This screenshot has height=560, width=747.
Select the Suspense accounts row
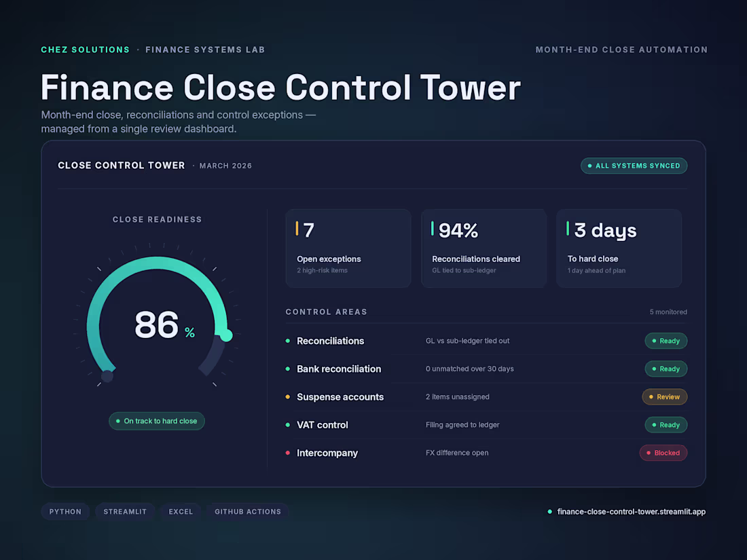486,397
